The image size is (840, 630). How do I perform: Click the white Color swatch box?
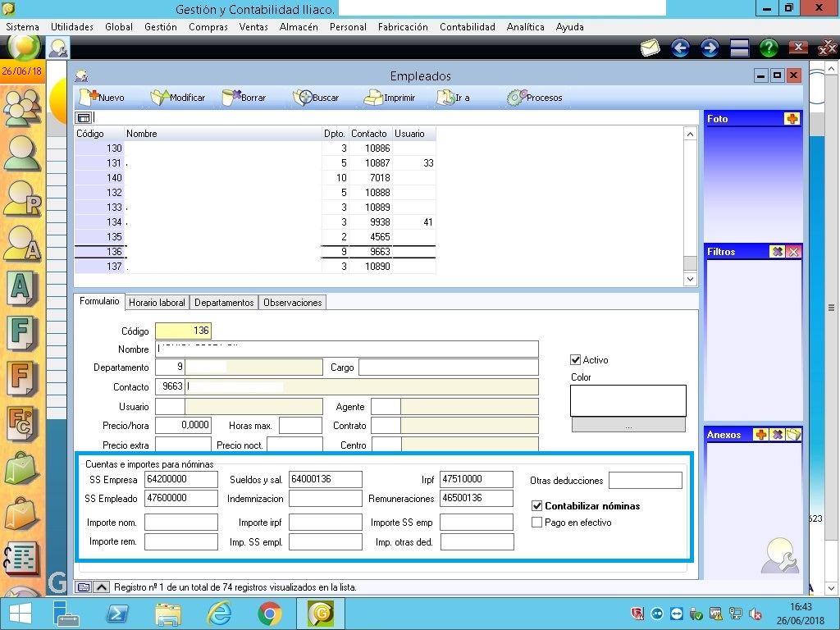coord(628,400)
